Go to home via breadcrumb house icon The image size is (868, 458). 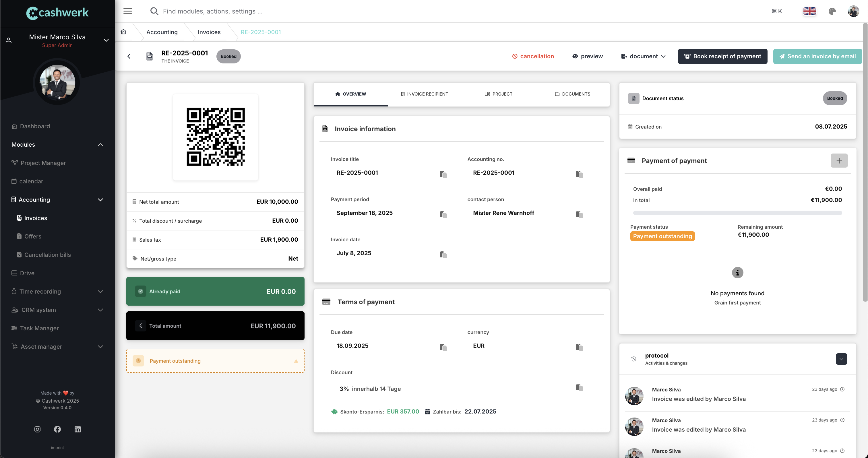click(124, 32)
